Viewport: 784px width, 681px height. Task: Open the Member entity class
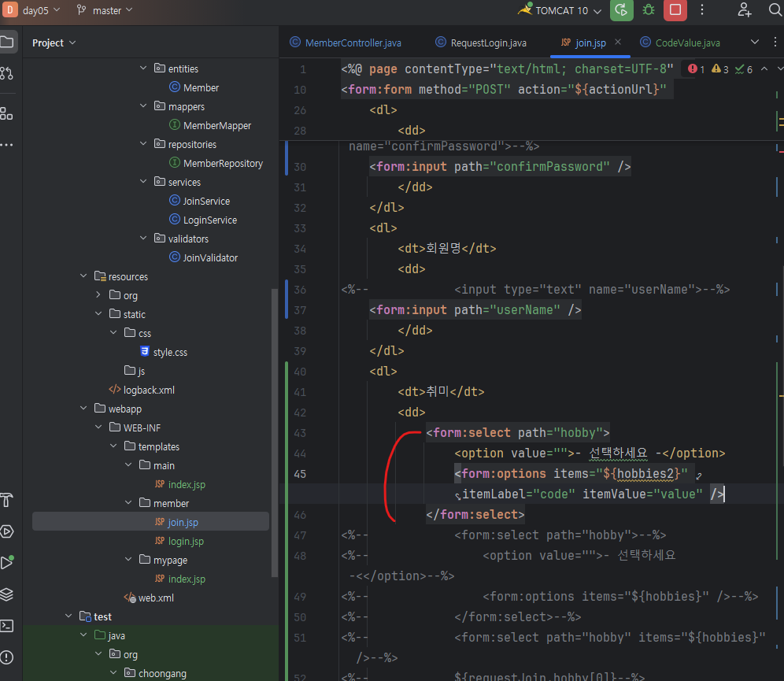point(194,87)
